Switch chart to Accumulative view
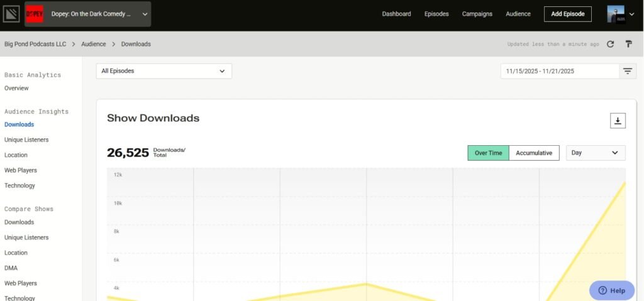Image resolution: width=644 pixels, height=301 pixels. click(534, 153)
